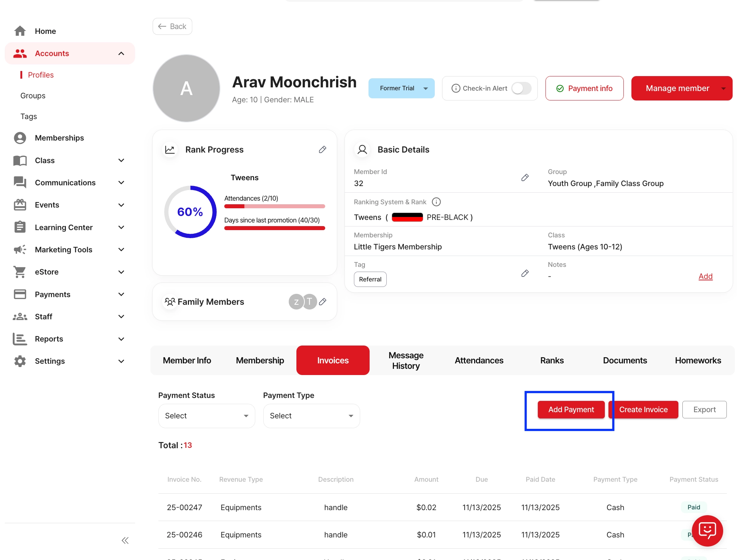The height and width of the screenshot is (560, 737).
Task: Click the Attendances progress bar
Action: pos(275,206)
